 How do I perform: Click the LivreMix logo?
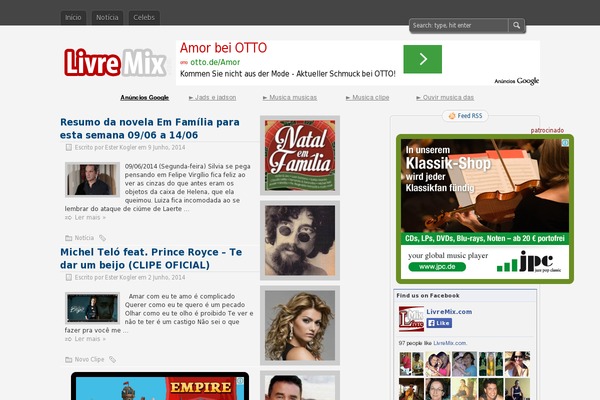click(115, 62)
